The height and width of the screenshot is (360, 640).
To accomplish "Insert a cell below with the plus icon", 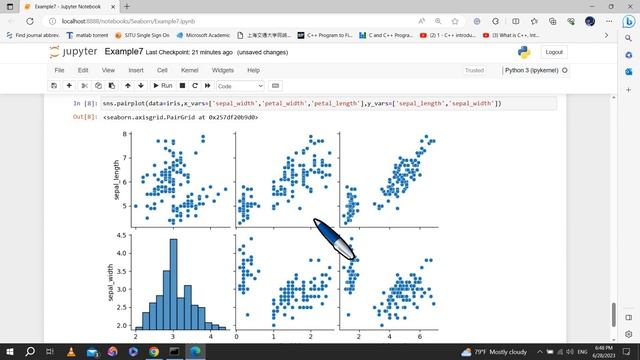I will pyautogui.click(x=69, y=86).
